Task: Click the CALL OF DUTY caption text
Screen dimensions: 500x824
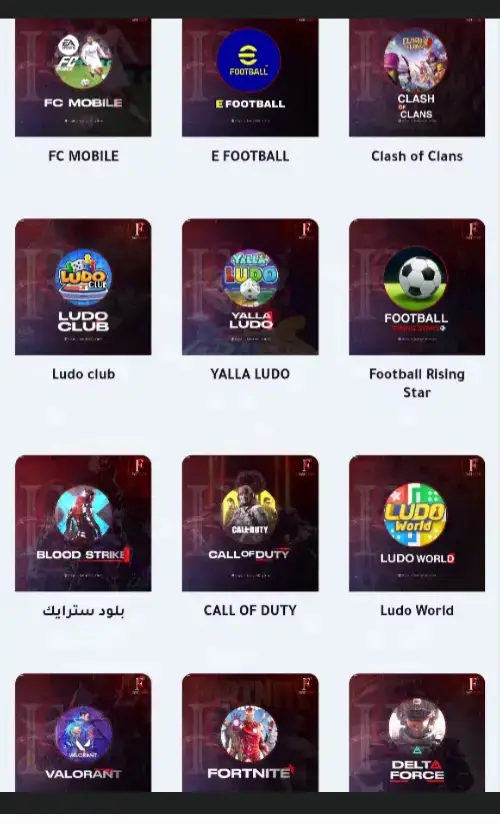Action: pyautogui.click(x=250, y=610)
